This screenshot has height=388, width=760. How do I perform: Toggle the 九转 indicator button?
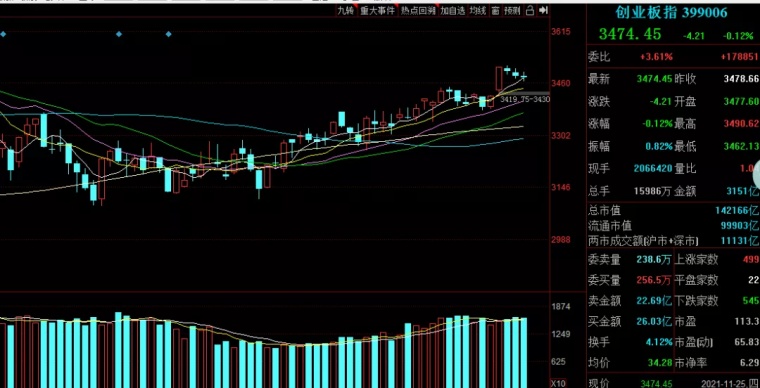(x=346, y=11)
